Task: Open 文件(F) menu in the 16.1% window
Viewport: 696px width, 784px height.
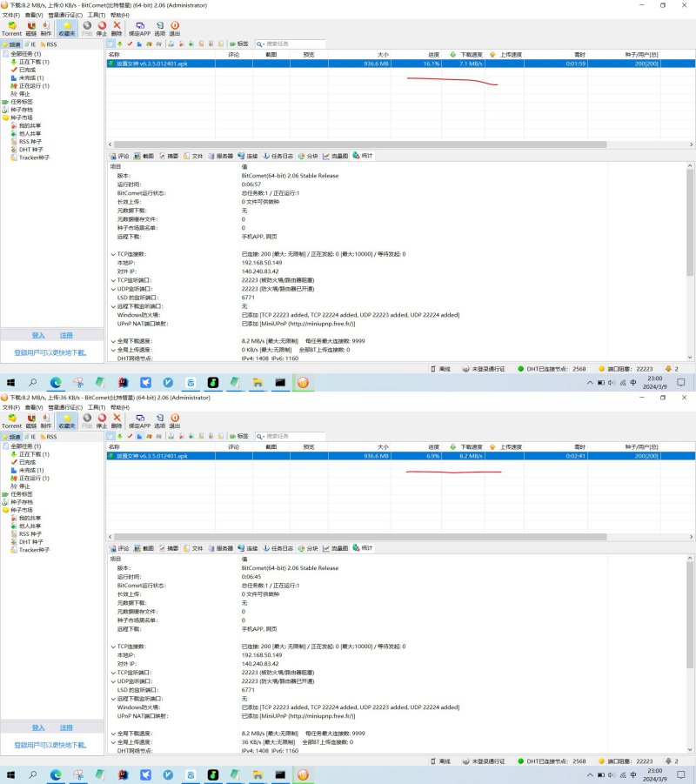Action: (11, 15)
